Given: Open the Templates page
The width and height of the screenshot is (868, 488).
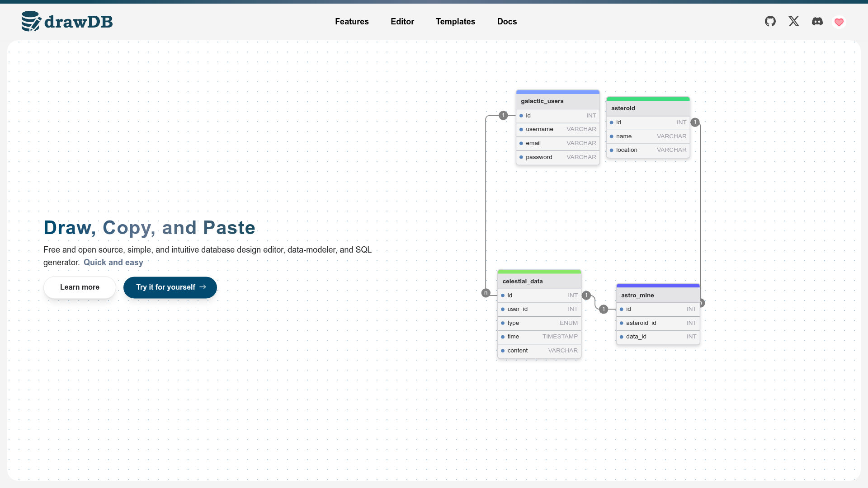Looking at the screenshot, I should tap(455, 22).
